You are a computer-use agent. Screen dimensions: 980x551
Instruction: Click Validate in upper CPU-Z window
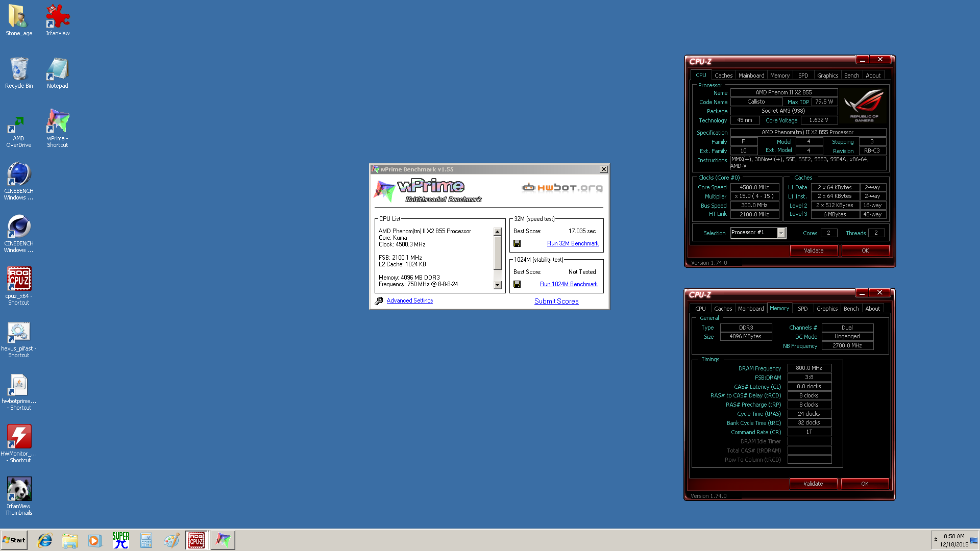(x=814, y=251)
